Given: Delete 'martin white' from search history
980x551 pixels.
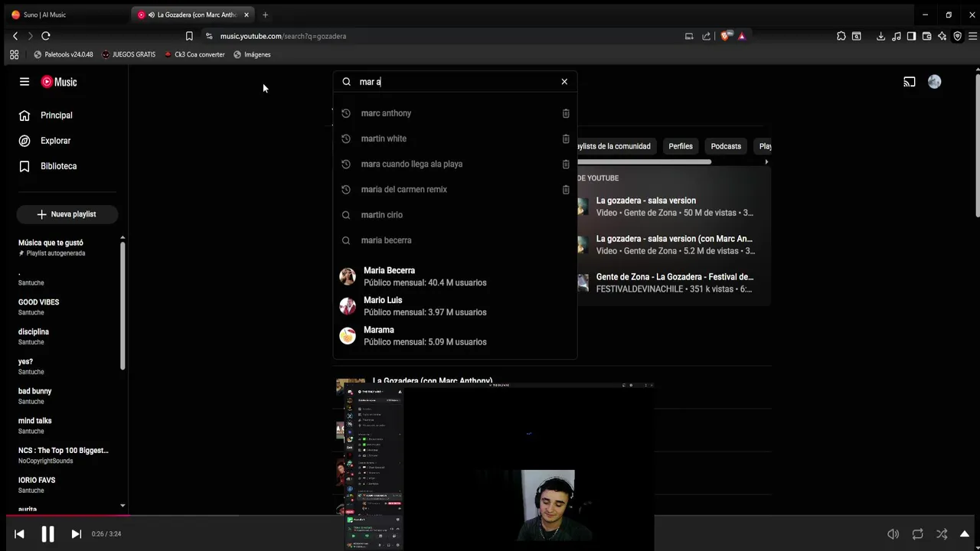Looking at the screenshot, I should tap(566, 139).
